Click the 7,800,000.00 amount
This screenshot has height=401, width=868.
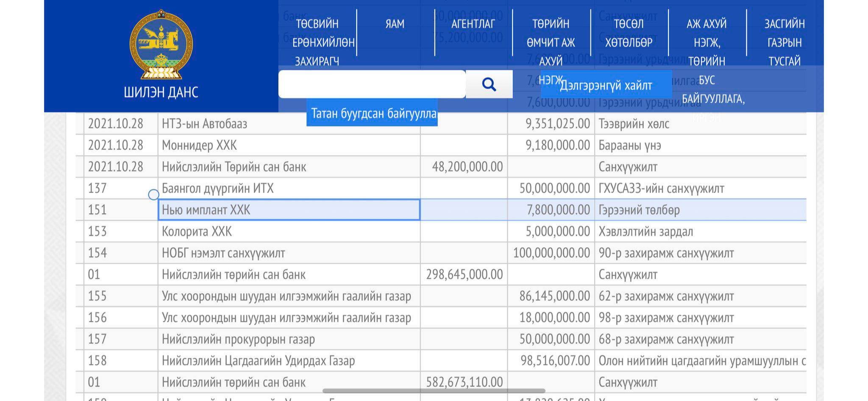[x=558, y=210]
